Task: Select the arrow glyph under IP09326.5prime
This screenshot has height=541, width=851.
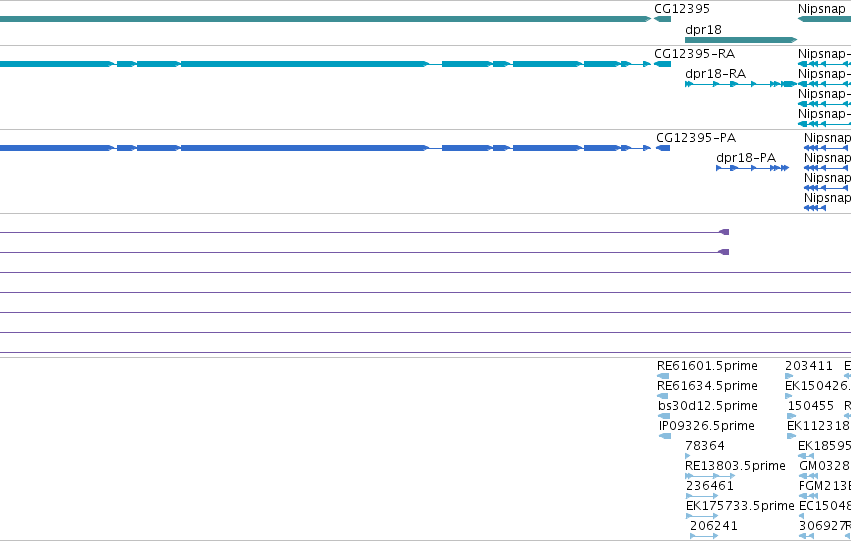Action: 665,436
